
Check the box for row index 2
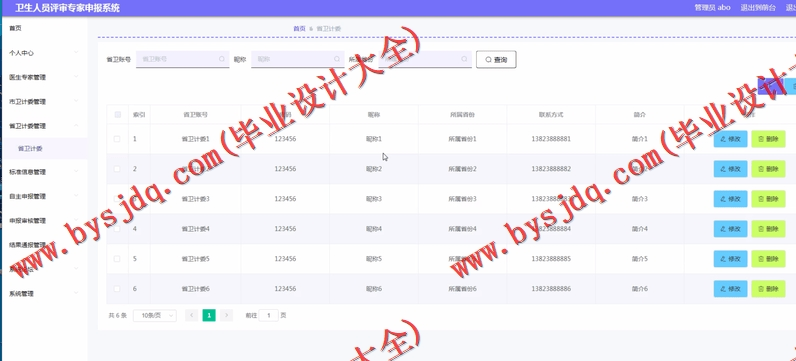pyautogui.click(x=117, y=169)
